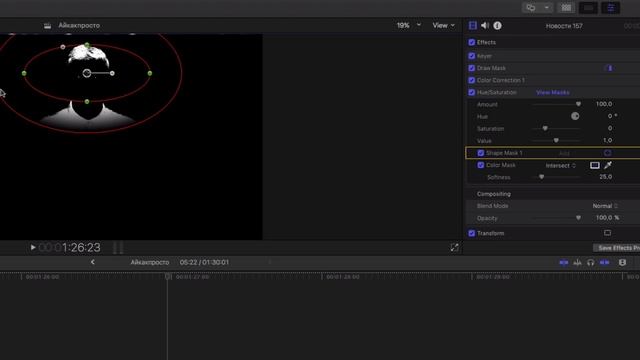Click the shape mask left green handle
Viewport: 640px width, 360px height.
pos(24,73)
